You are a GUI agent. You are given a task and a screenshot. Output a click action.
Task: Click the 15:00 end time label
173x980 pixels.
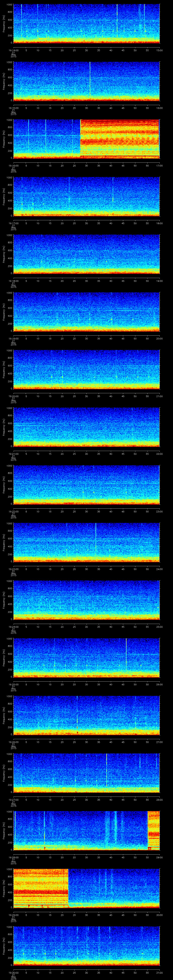[159, 50]
